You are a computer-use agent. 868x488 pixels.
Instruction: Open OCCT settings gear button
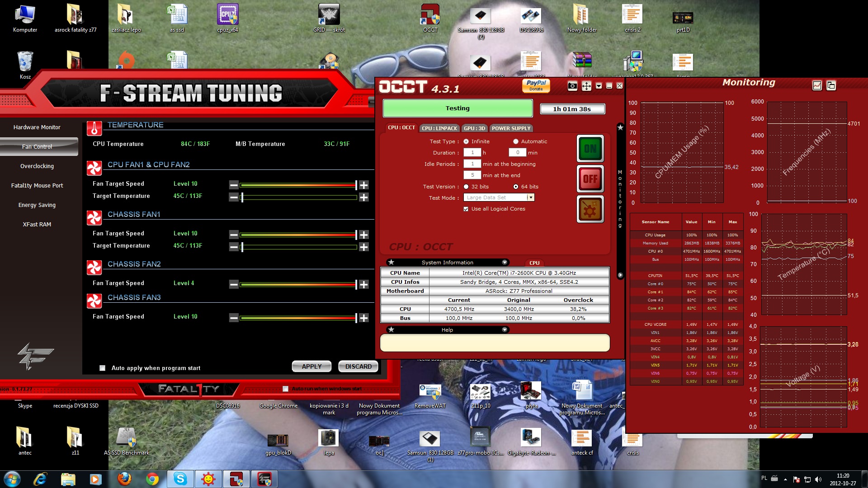click(x=590, y=209)
